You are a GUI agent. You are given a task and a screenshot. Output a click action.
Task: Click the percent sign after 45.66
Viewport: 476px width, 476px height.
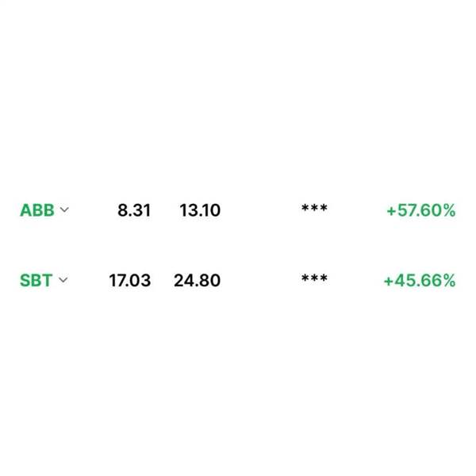point(449,281)
